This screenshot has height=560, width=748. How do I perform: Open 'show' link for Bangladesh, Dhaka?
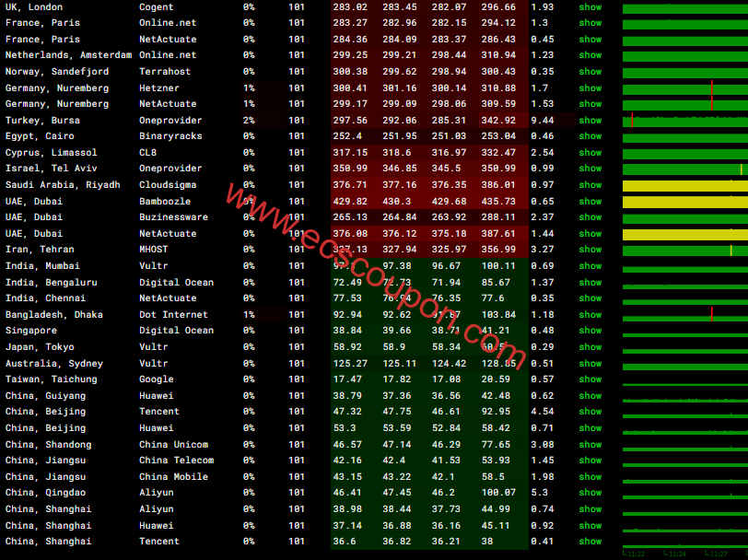pos(590,315)
